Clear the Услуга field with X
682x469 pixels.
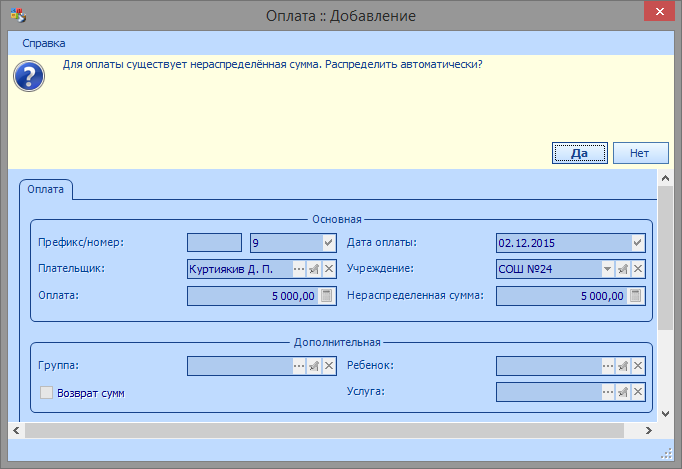point(638,392)
